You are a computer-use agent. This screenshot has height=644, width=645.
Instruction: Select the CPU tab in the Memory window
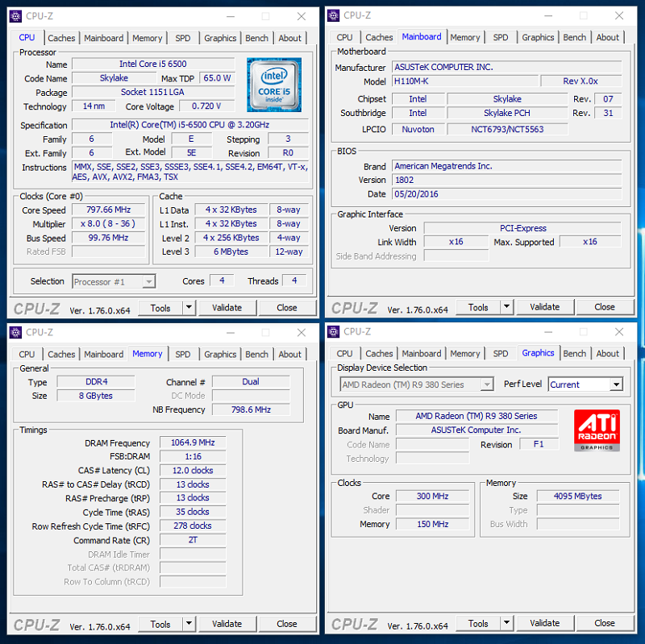pos(27,354)
